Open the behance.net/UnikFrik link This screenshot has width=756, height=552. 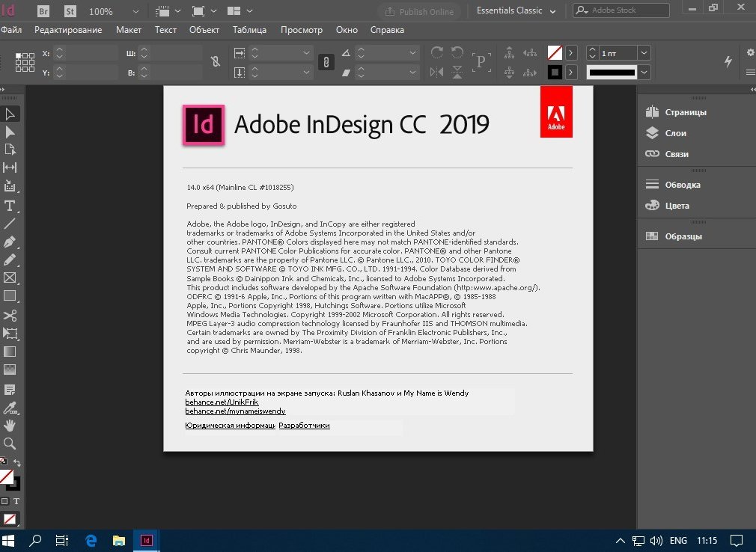(211, 402)
